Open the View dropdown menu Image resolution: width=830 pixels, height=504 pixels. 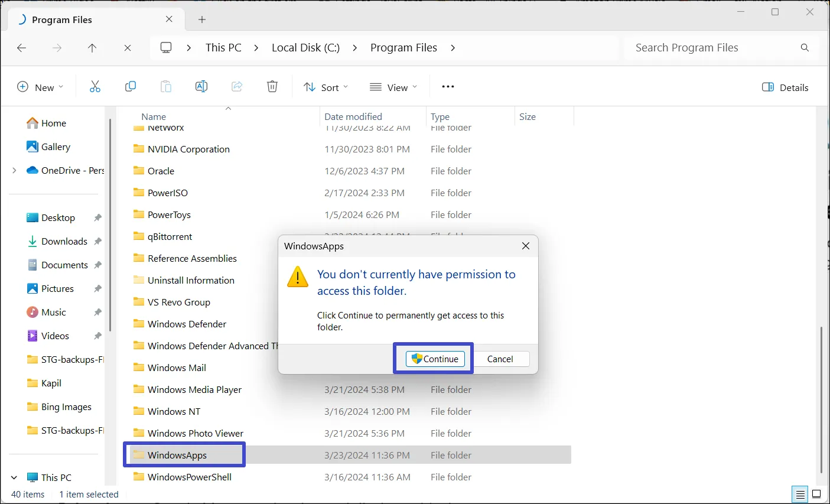[x=393, y=87]
